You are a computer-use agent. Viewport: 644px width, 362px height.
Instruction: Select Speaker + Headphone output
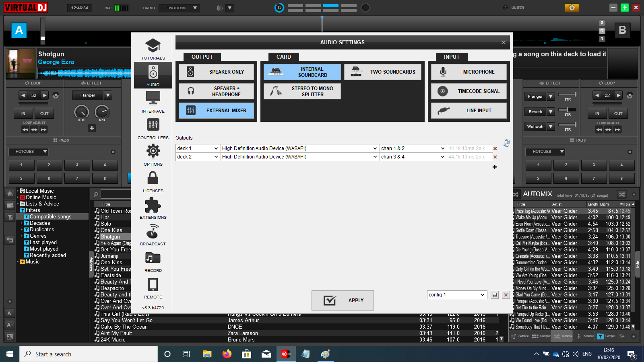click(x=216, y=91)
